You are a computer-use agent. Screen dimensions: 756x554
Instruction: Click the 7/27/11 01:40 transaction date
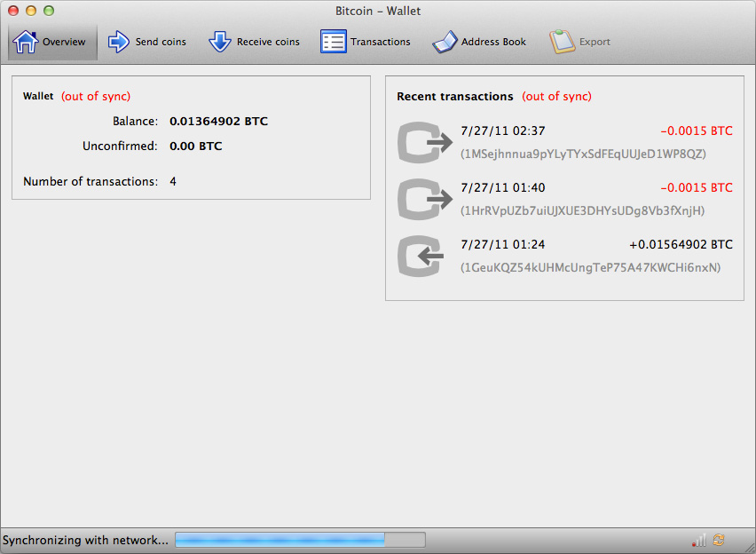click(503, 187)
